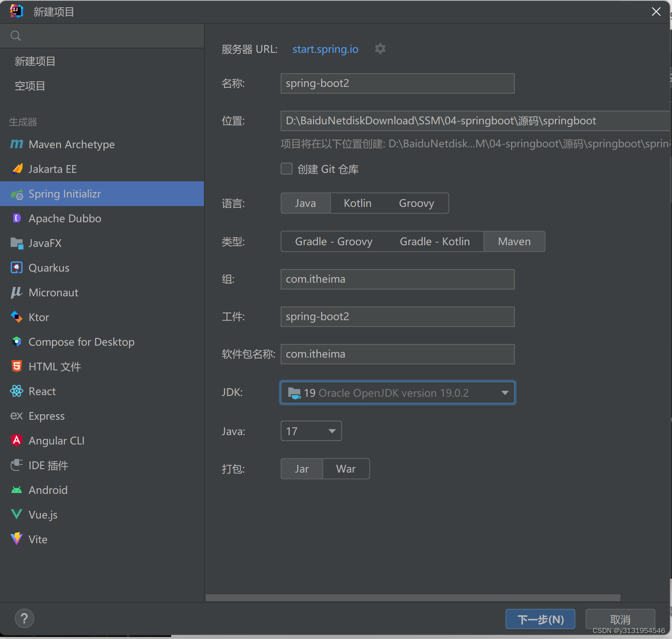
Task: Select Empty Project in sidebar
Action: [30, 86]
